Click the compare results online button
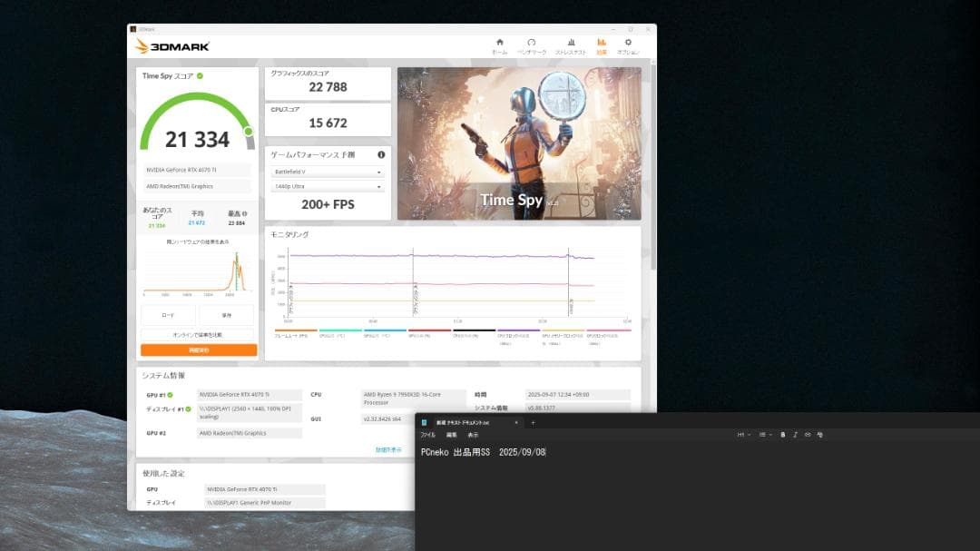 [x=199, y=333]
